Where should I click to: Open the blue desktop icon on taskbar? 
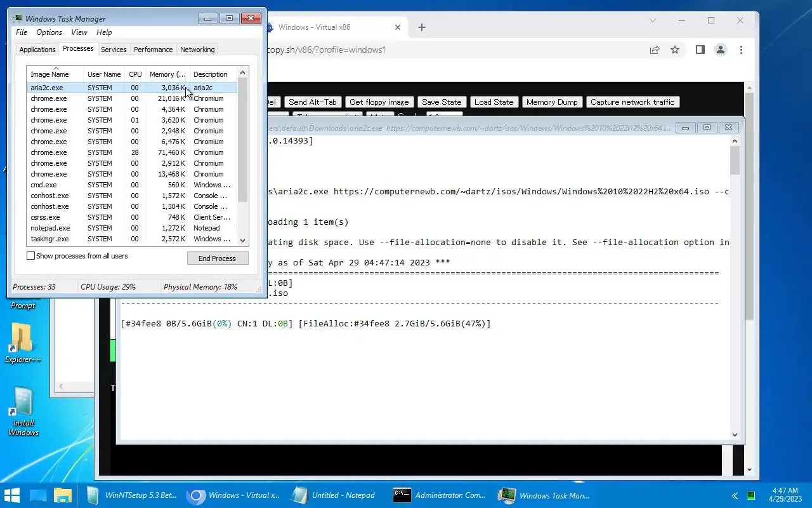pyautogui.click(x=38, y=495)
